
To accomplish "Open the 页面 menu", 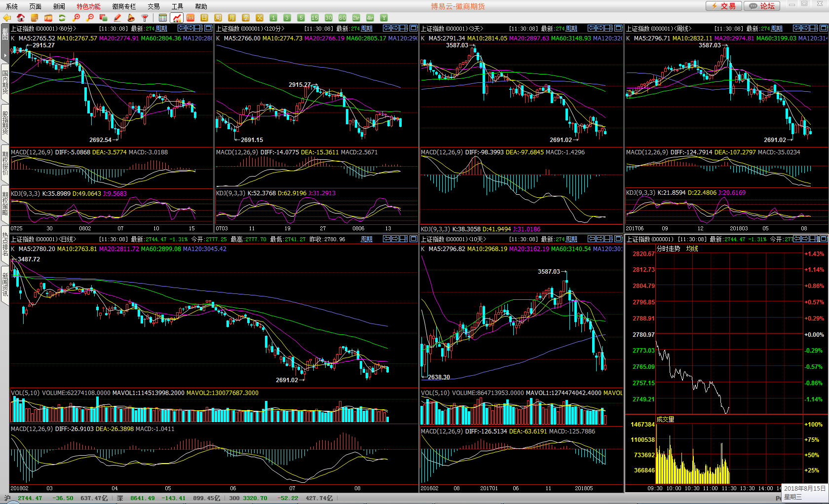I will click(x=36, y=6).
